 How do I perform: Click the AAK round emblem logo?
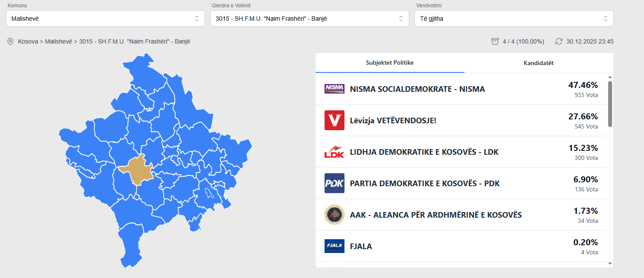coord(334,215)
